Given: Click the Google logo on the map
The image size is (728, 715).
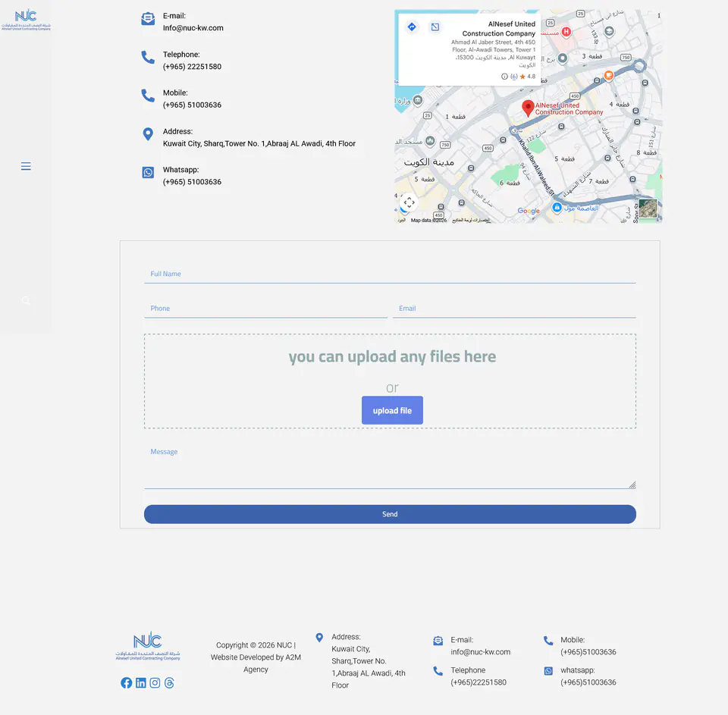Looking at the screenshot, I should pyautogui.click(x=529, y=211).
